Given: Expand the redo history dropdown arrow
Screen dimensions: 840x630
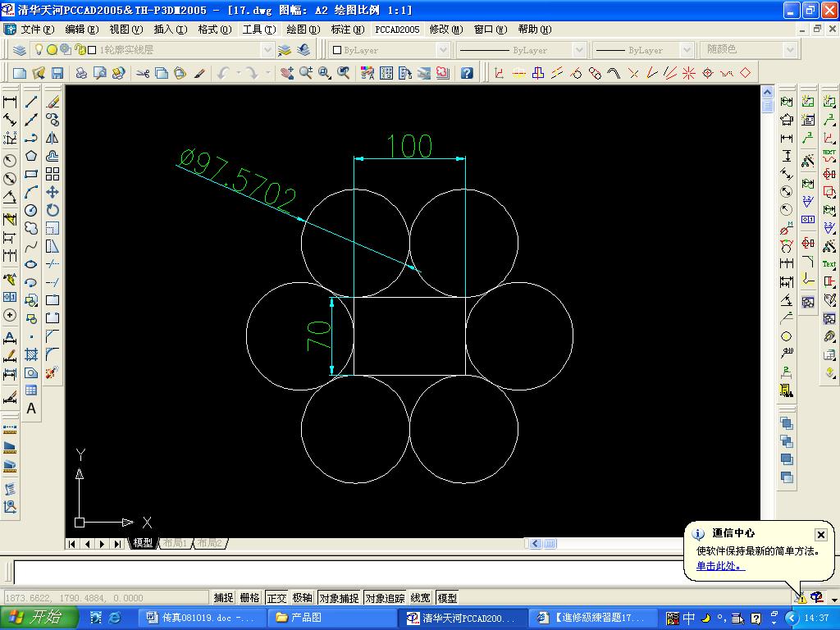Looking at the screenshot, I should [x=268, y=73].
